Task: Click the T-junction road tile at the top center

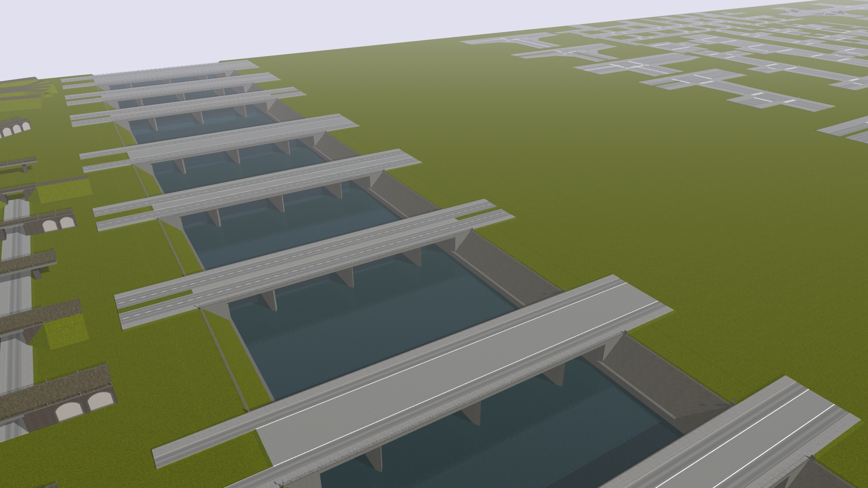Action: 515,41
